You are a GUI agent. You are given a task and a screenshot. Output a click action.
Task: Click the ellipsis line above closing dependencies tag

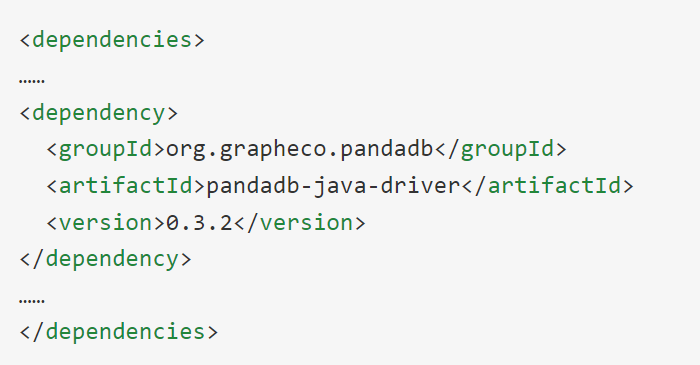coord(32,300)
